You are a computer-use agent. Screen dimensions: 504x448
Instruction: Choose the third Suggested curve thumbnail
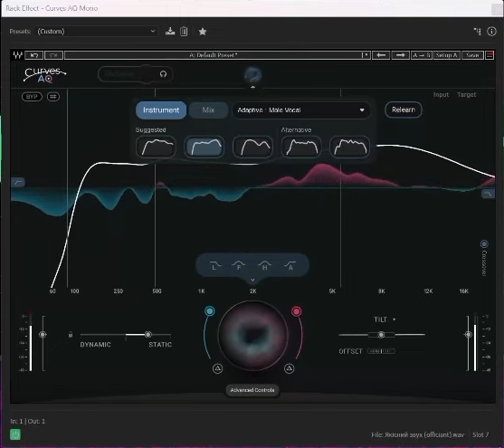[252, 147]
